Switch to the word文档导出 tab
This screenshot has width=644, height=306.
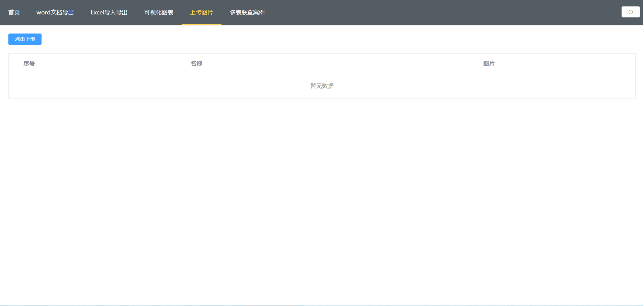[x=55, y=12]
